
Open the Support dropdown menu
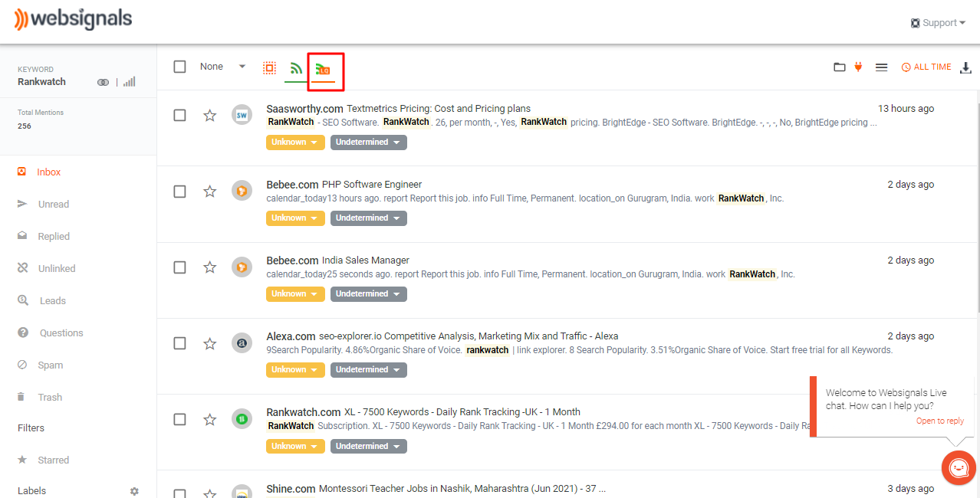[938, 23]
